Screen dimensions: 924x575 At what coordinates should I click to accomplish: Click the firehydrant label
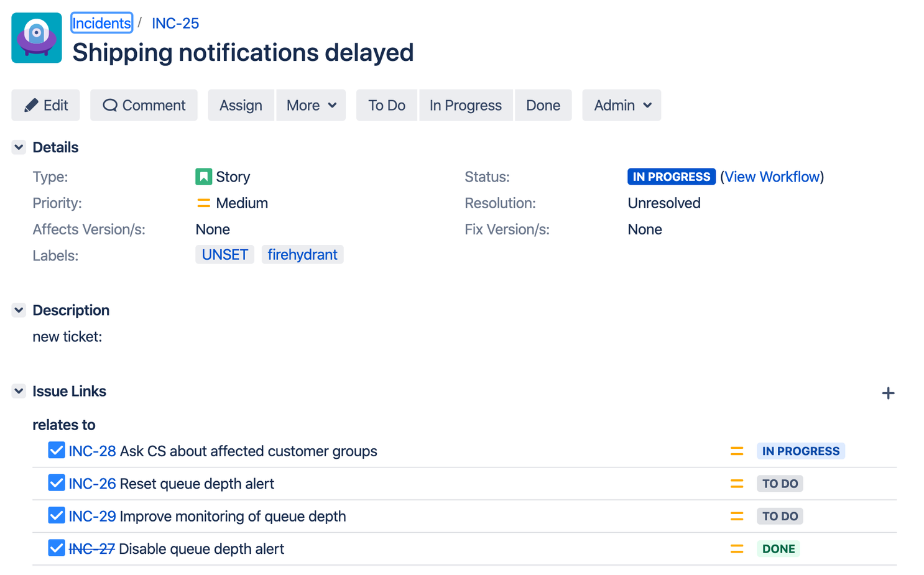302,255
